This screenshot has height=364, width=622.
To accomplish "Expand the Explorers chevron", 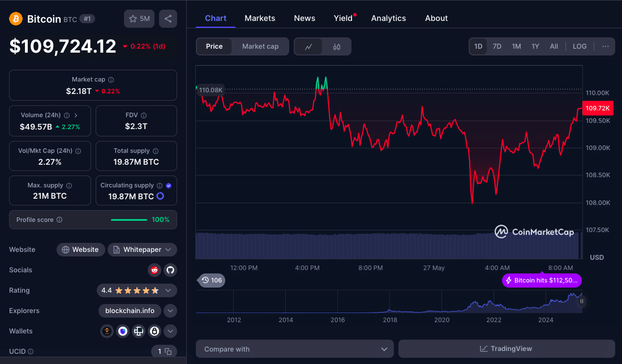I will point(170,311).
